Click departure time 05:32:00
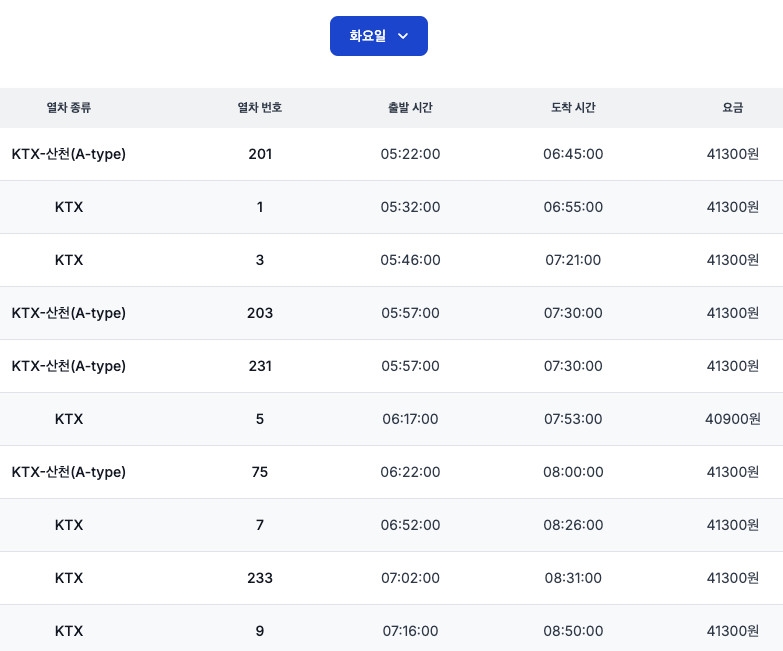The image size is (783, 651). [x=410, y=207]
